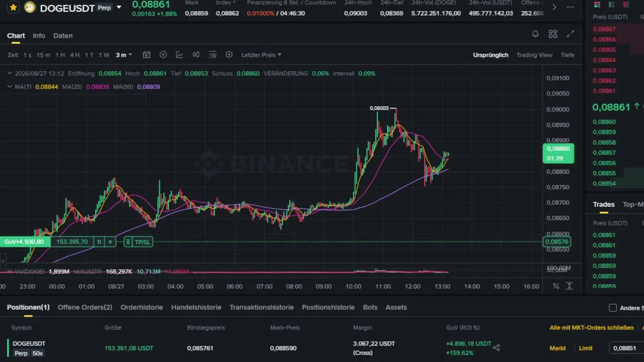Screen dimensions: 644x362
Task: Open the 3 m interval dropdown
Action: [x=124, y=55]
